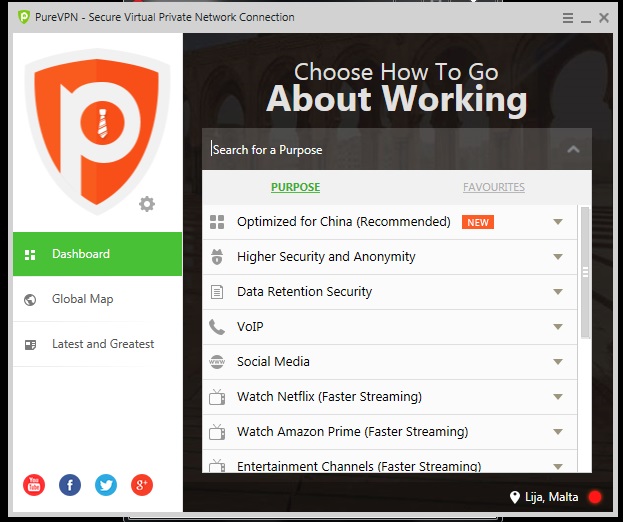Select Data Retention Security purpose
623x522 pixels.
389,292
